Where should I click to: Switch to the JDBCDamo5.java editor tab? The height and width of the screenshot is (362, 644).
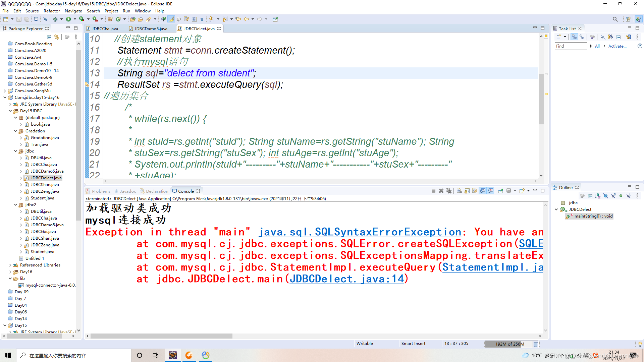pos(151,28)
